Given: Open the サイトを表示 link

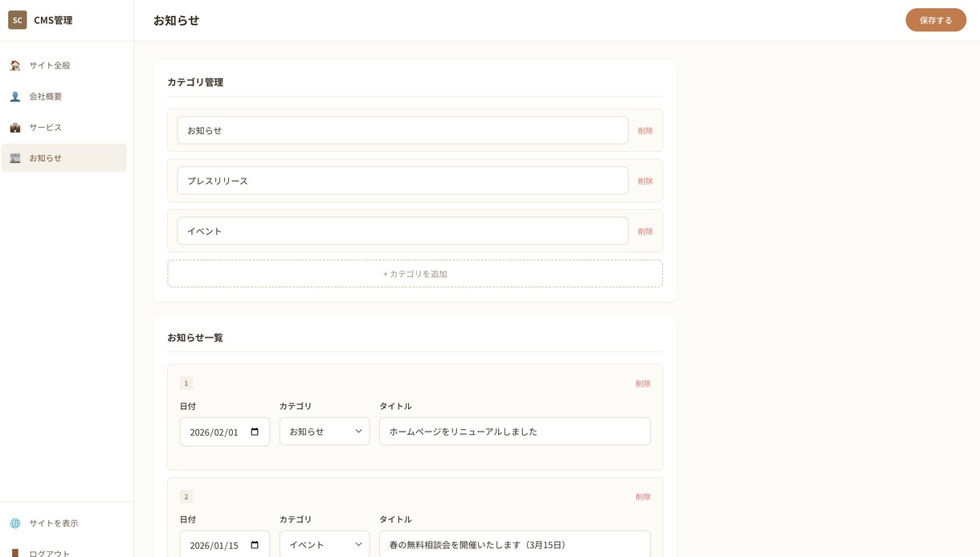Looking at the screenshot, I should coord(64,523).
